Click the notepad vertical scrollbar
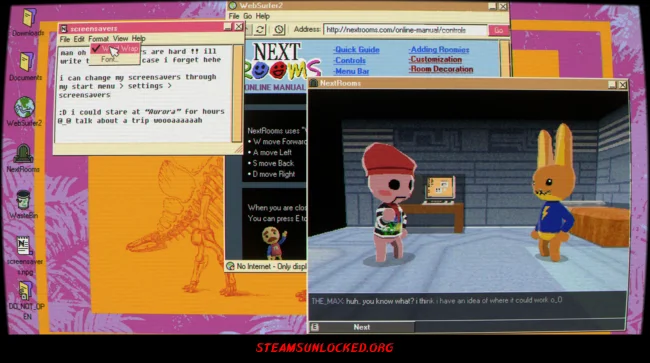This screenshot has width=650, height=363. pos(237,93)
